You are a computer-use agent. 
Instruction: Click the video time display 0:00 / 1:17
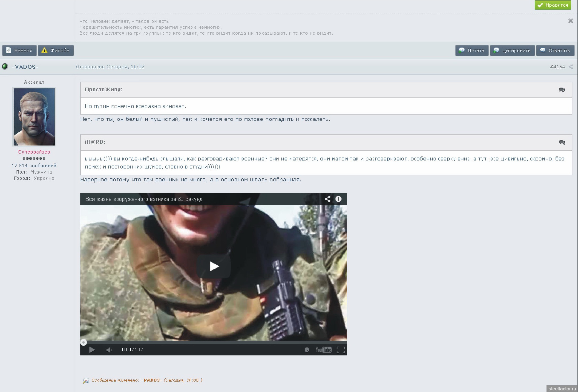tap(132, 350)
